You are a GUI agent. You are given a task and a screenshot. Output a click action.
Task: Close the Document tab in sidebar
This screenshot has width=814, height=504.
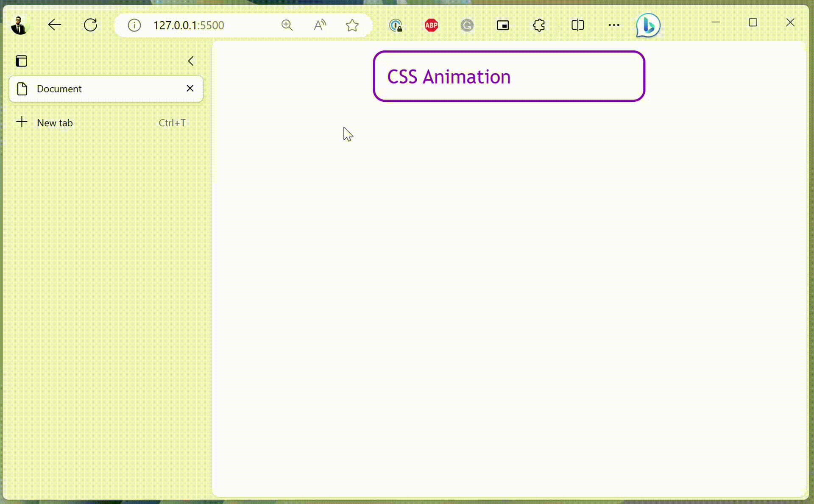click(190, 88)
